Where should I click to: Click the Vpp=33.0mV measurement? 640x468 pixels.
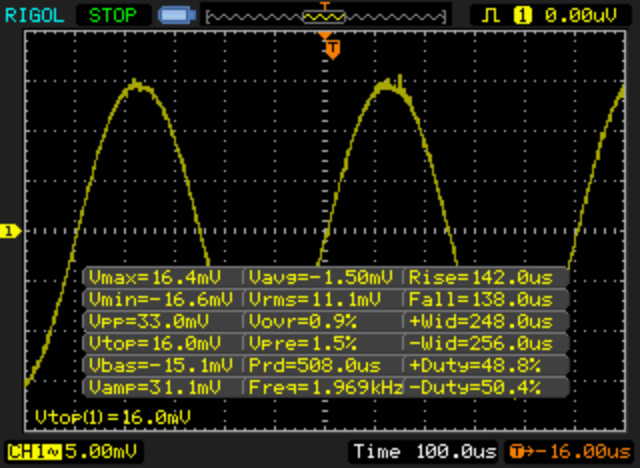149,322
